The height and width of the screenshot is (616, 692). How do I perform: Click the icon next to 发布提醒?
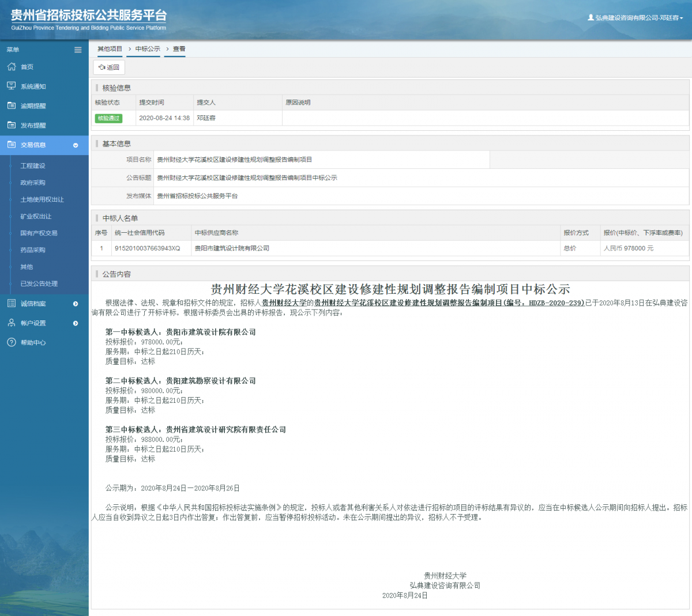(x=11, y=125)
